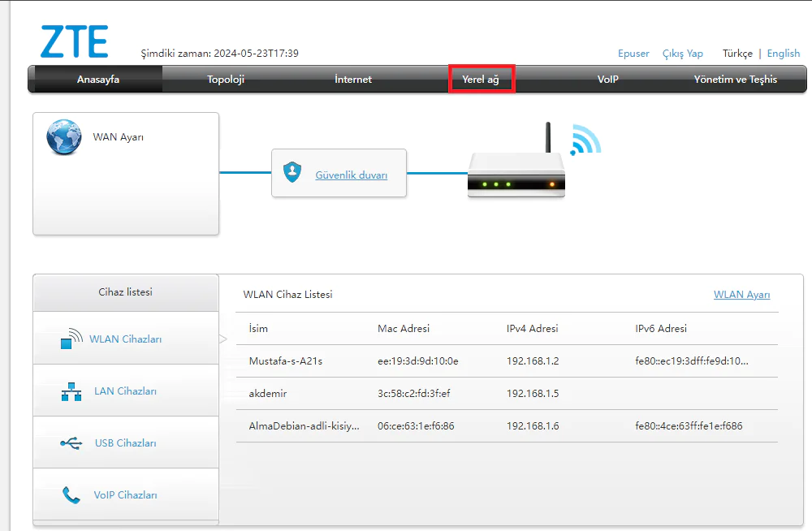
Task: Open WLAN Ayarı settings link
Action: [741, 295]
